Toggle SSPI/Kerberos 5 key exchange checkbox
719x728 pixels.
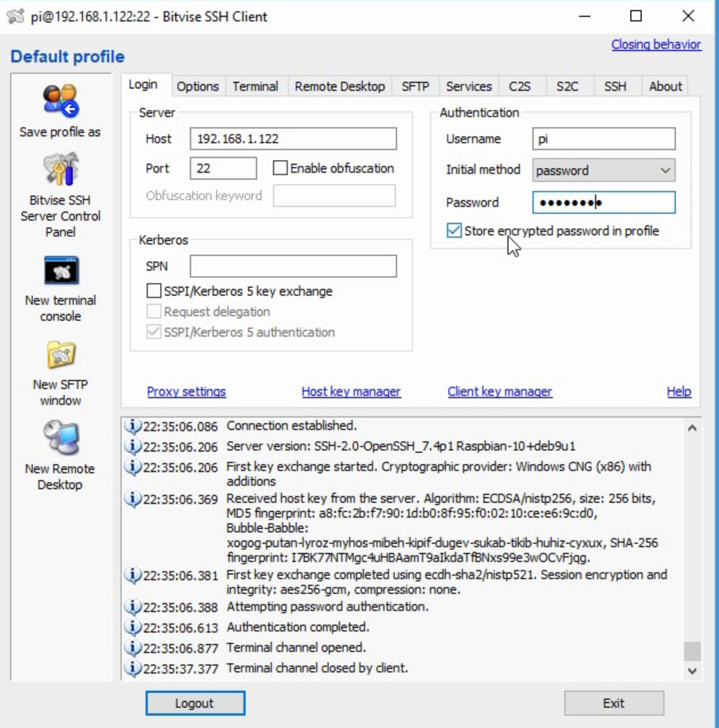click(154, 291)
